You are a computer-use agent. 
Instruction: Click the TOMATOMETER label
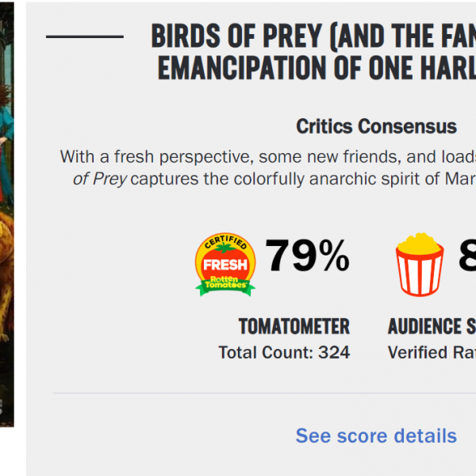click(x=294, y=326)
